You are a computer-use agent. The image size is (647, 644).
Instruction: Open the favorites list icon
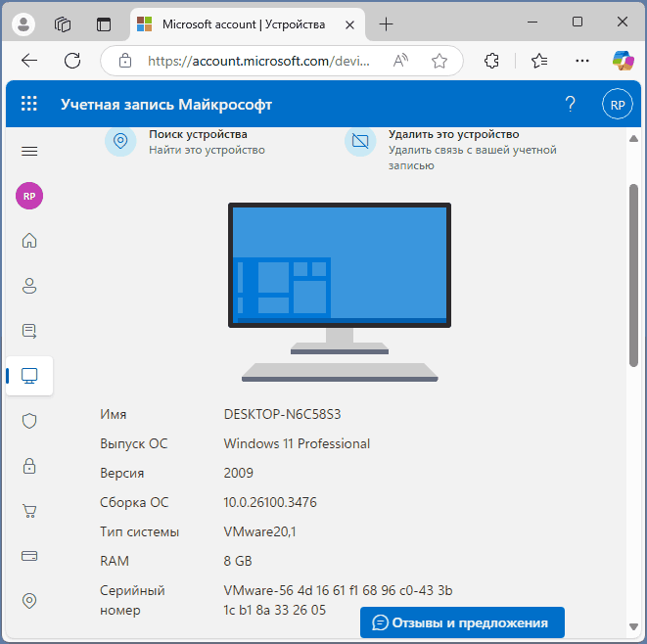tap(539, 61)
